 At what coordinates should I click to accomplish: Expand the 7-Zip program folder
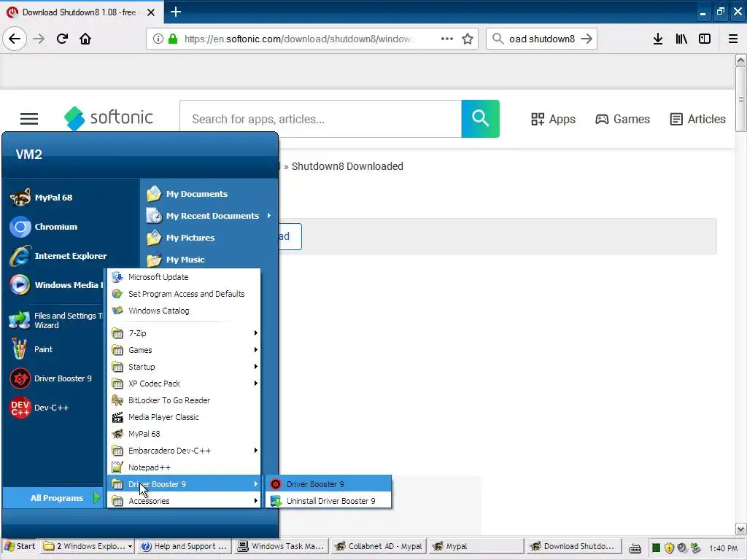184,332
